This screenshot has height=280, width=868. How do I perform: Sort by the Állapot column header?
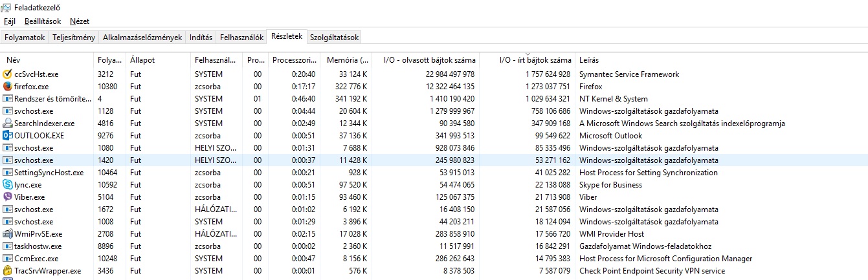pos(159,60)
